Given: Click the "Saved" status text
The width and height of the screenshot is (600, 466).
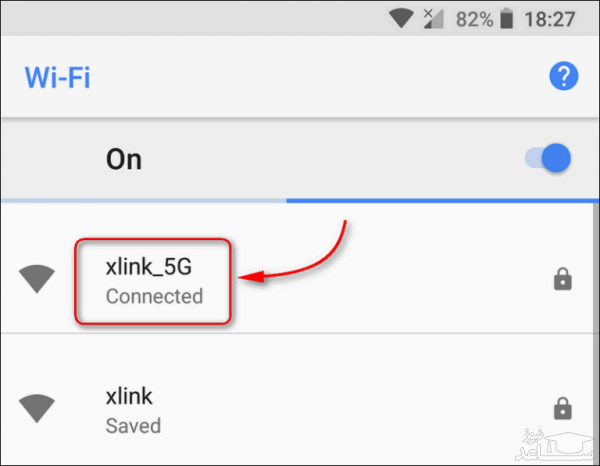Looking at the screenshot, I should click(x=133, y=425).
